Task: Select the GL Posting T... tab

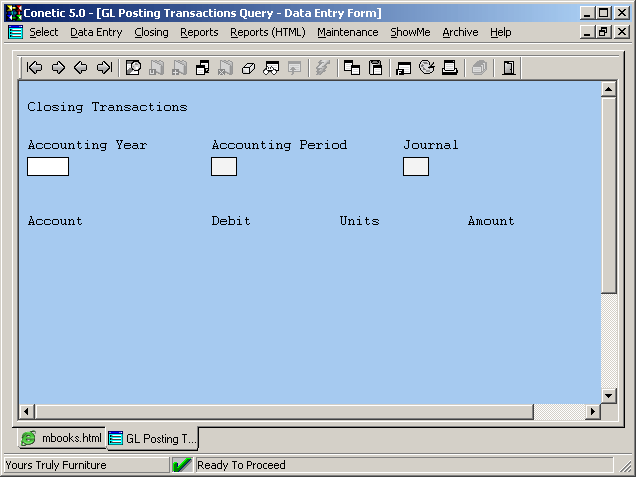Action: click(152, 438)
